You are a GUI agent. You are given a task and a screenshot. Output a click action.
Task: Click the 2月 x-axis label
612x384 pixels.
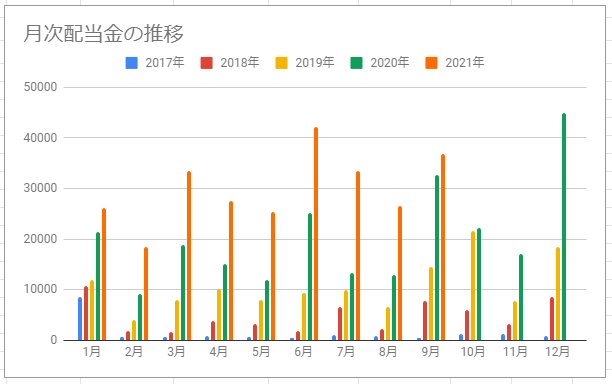[x=134, y=352]
